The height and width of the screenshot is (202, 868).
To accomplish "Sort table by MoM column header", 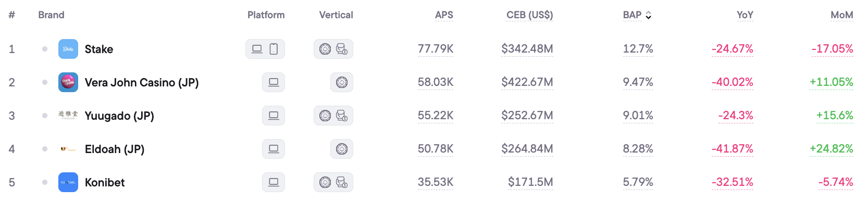I will 842,15.
